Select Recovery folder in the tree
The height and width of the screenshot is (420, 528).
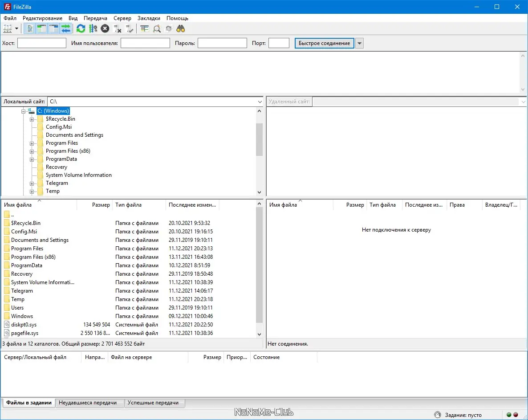coord(56,167)
